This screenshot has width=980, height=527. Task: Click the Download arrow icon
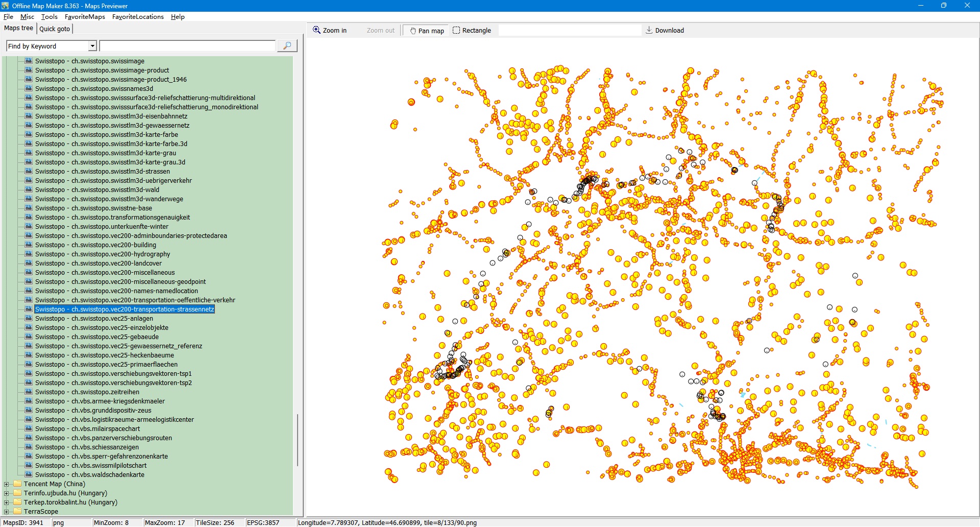pos(649,30)
